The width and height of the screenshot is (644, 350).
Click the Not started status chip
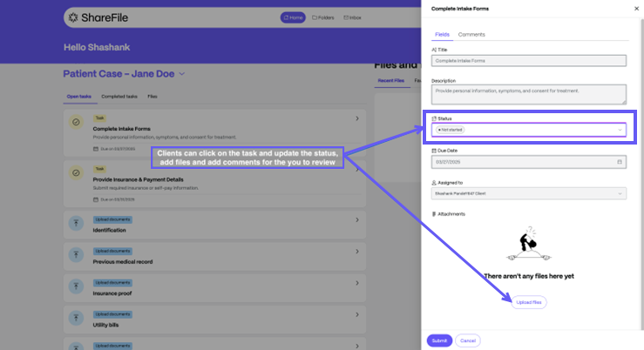tap(451, 130)
